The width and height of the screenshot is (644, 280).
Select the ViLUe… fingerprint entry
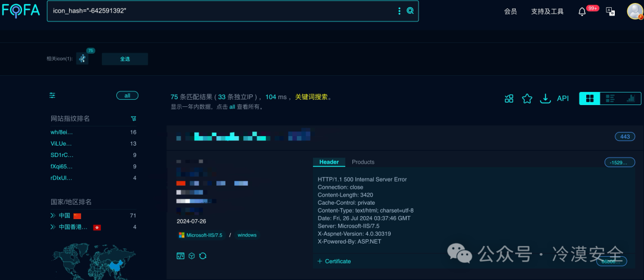[61, 144]
